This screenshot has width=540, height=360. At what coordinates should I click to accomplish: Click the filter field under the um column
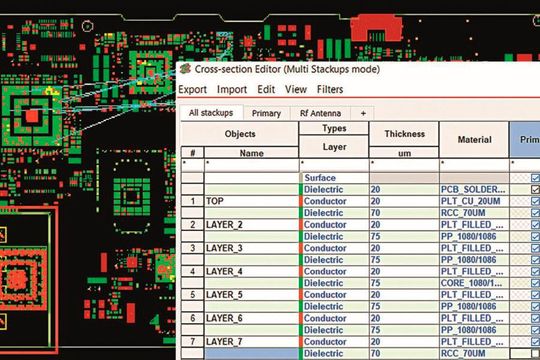click(x=404, y=165)
